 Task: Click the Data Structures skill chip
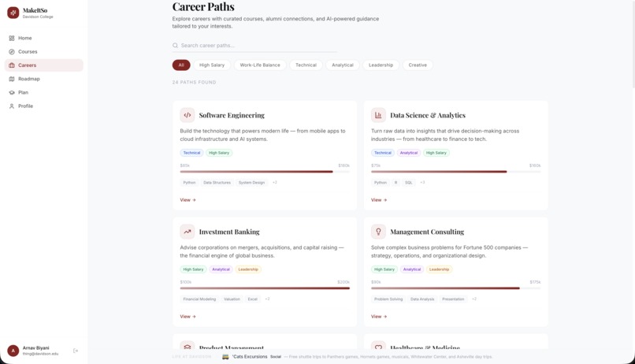point(217,183)
